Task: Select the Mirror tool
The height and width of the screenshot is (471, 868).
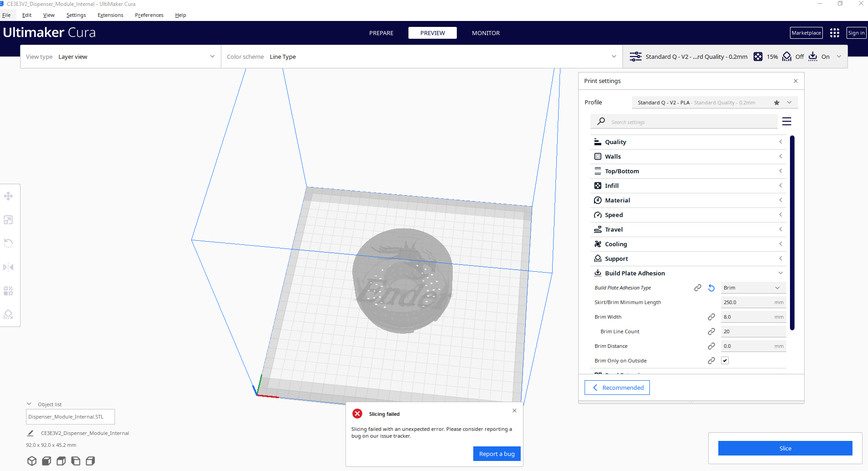Action: click(x=8, y=267)
